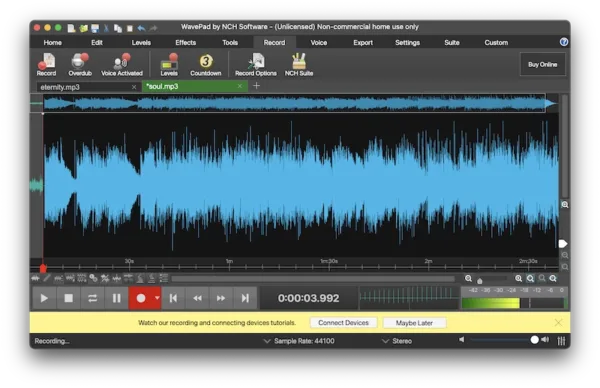The image size is (600, 388).
Task: Close the soul.mp3 tab
Action: click(240, 86)
